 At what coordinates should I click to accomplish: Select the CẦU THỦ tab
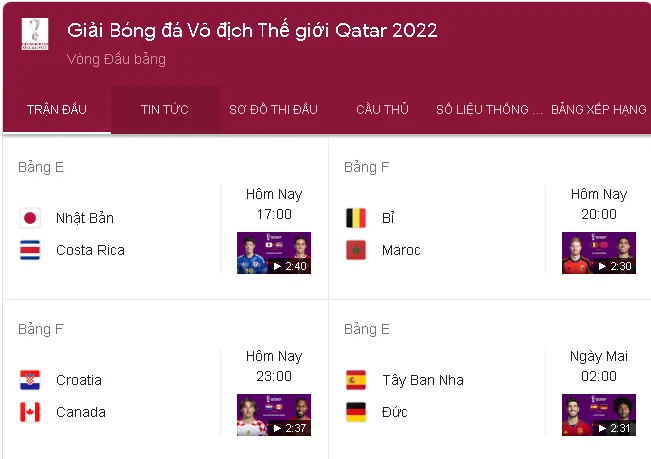coord(382,110)
